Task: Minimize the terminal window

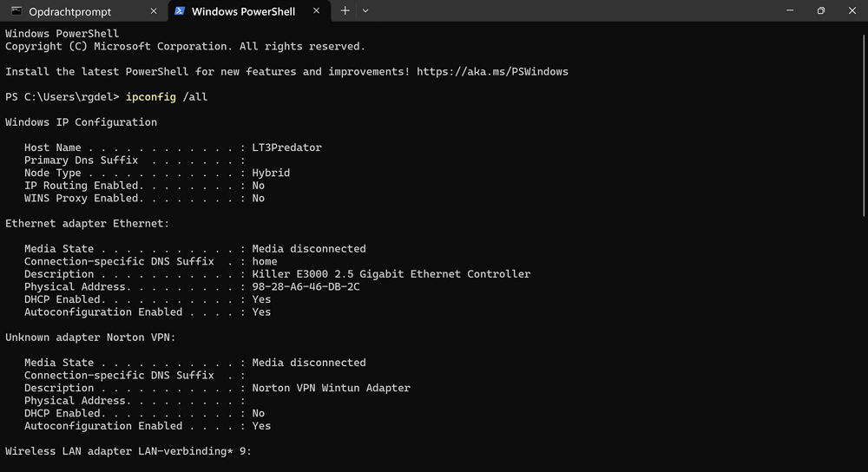Action: pyautogui.click(x=790, y=10)
